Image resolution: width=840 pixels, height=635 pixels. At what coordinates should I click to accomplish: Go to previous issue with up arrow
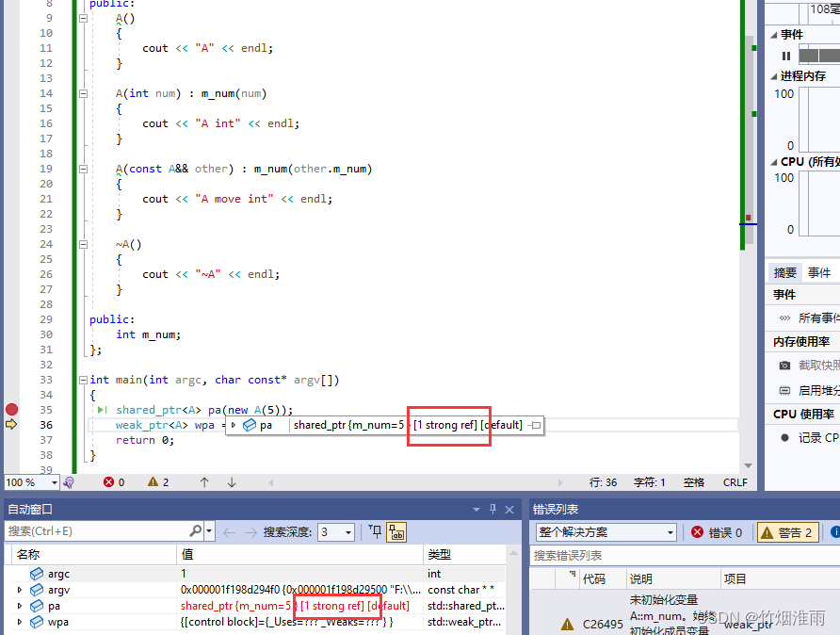click(x=204, y=482)
